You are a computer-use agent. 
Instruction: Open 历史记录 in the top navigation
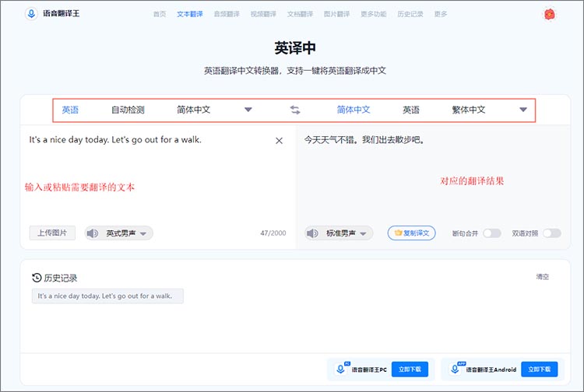(410, 14)
